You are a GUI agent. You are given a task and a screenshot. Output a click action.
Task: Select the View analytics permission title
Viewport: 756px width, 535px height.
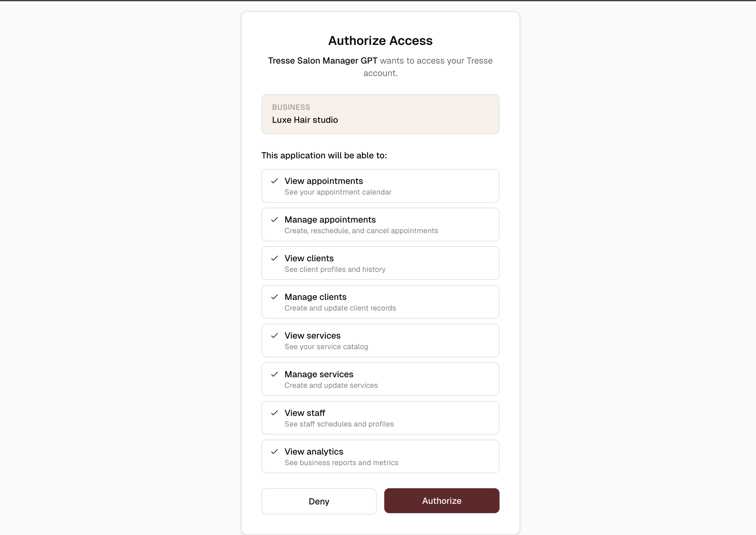314,452
